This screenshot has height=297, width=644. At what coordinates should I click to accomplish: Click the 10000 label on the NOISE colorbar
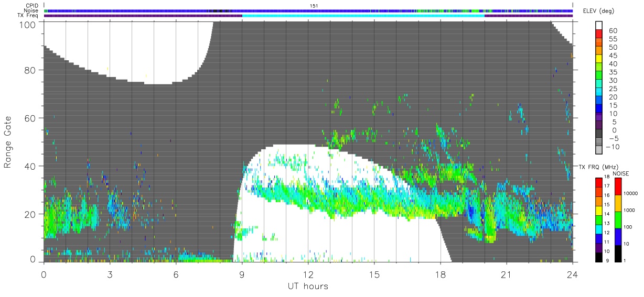coord(631,193)
